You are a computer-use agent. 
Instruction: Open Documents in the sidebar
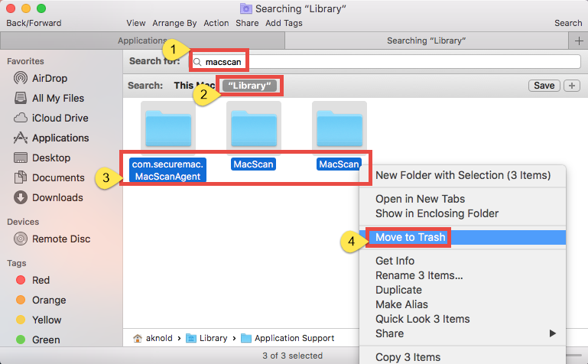tap(49, 177)
